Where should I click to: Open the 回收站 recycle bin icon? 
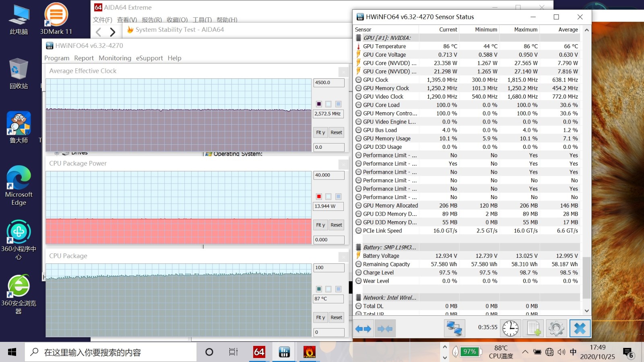point(19,74)
